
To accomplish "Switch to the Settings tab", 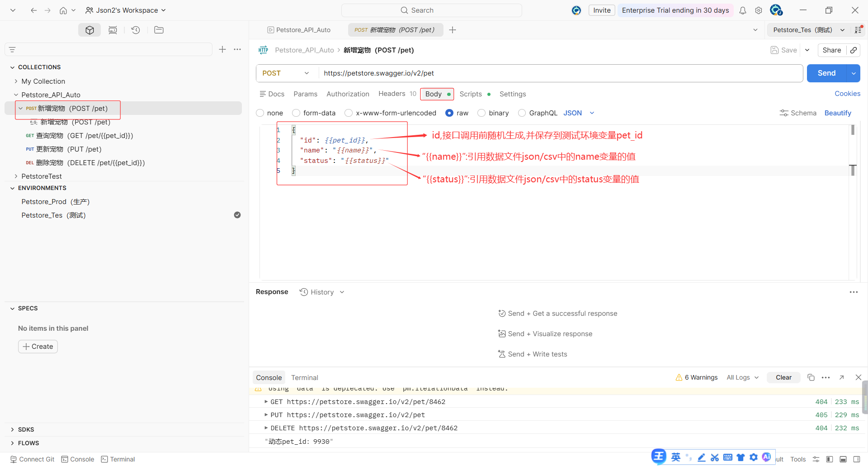I will [513, 94].
